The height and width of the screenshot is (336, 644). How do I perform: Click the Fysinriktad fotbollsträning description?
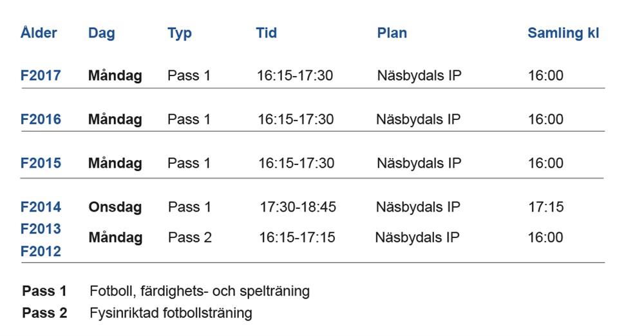coord(171,313)
